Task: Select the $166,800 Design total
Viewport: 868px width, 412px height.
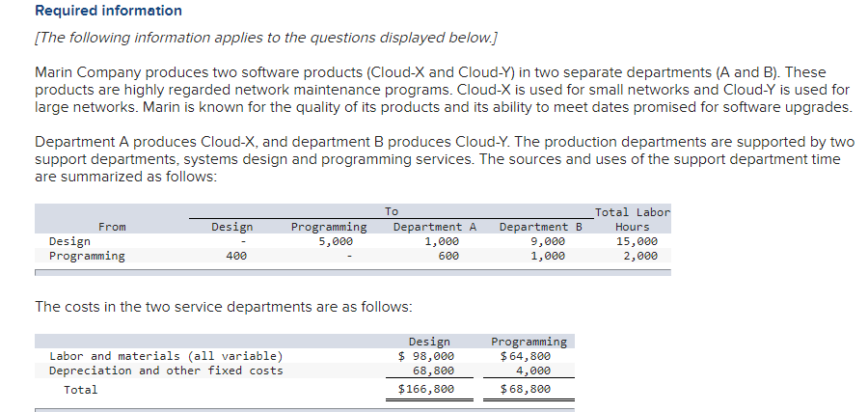Action: (426, 389)
